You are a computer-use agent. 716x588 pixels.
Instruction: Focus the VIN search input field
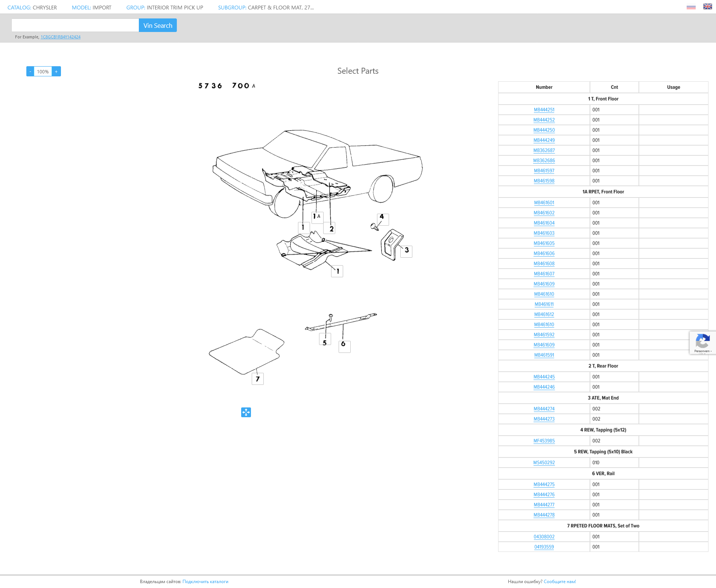coord(75,26)
